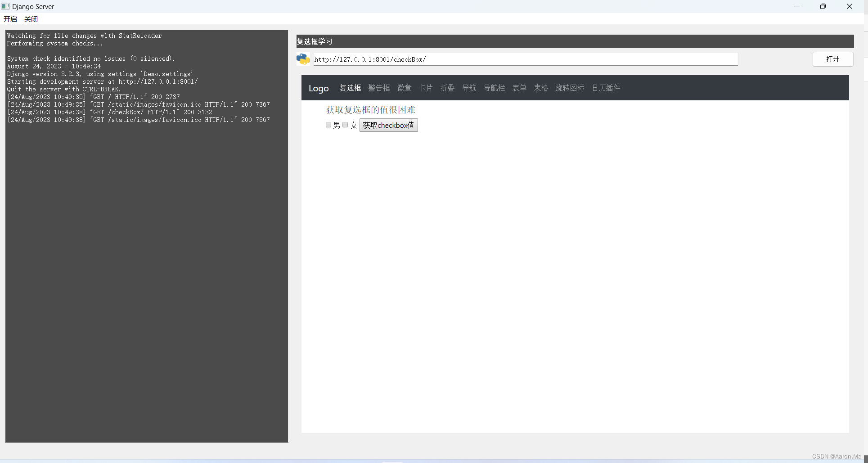Image resolution: width=868 pixels, height=463 pixels.
Task: Open the 导航栏 navigation item
Action: pos(494,88)
